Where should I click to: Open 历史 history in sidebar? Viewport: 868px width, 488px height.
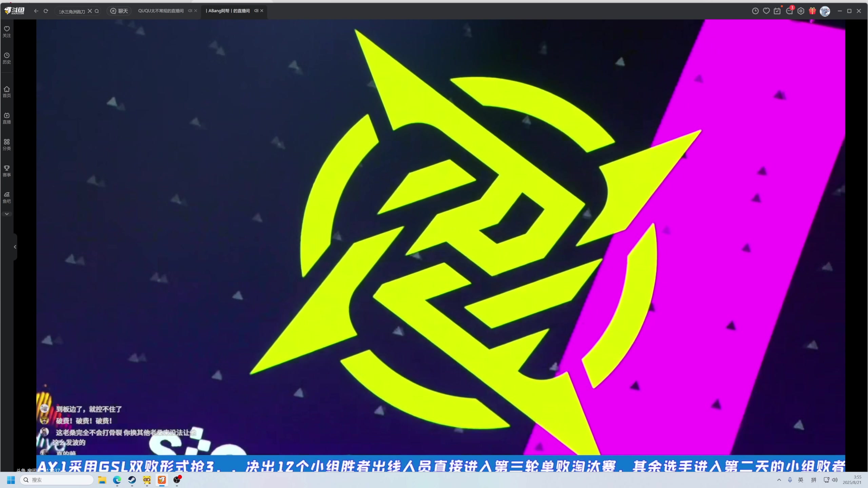[7, 58]
